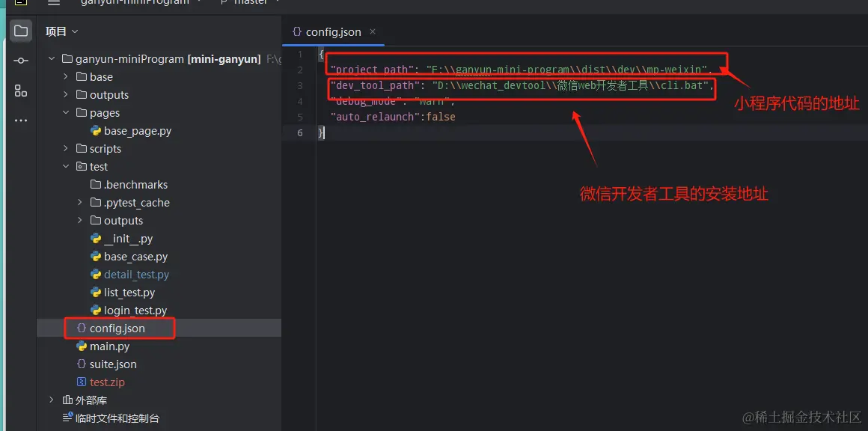Click the 外部库 library icon
868x431 pixels.
coord(67,400)
